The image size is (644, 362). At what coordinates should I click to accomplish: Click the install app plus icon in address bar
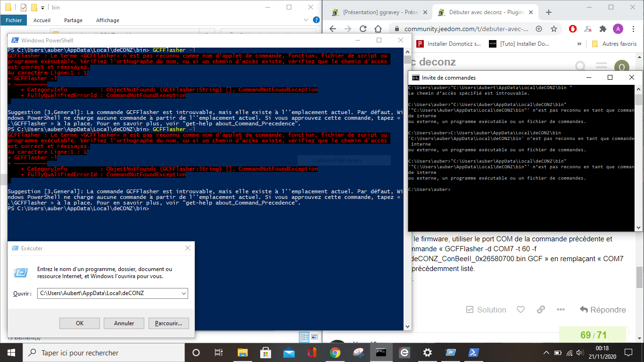(x=539, y=29)
